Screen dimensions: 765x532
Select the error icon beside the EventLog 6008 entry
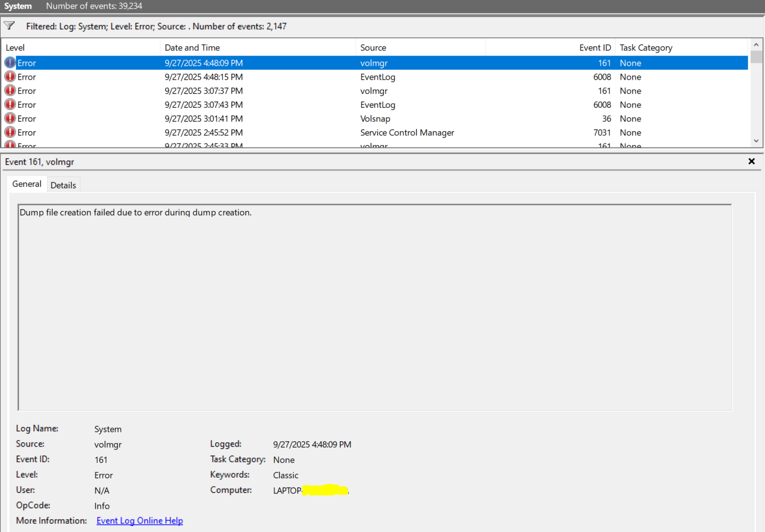(11, 77)
